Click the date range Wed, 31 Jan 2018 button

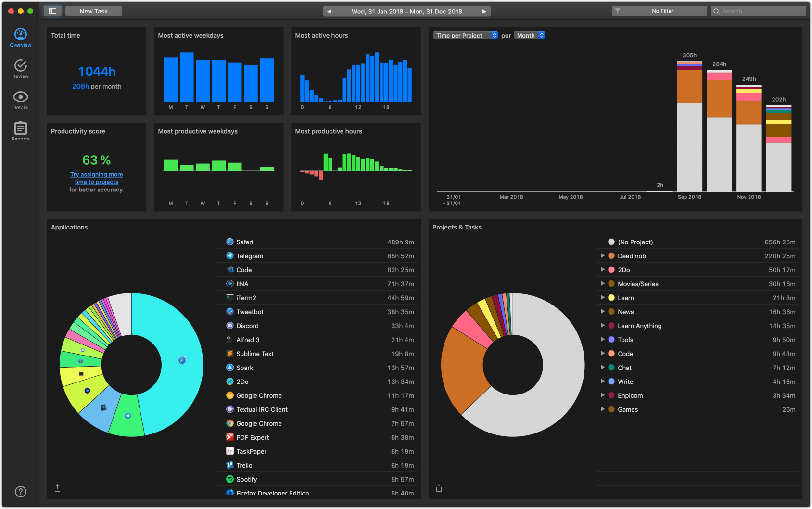tap(407, 11)
